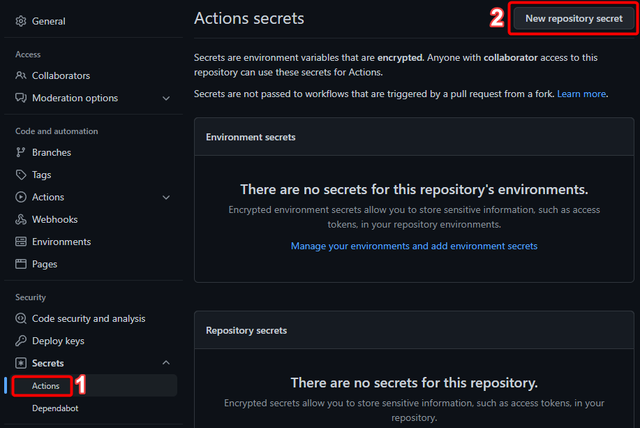Click the Environments server icon

coord(21,242)
